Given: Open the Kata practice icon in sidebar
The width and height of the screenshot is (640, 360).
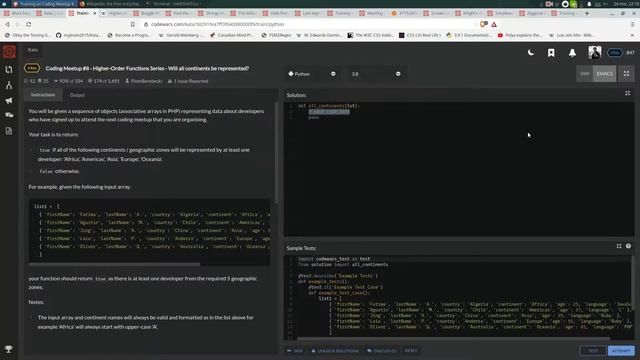Looking at the screenshot, I should click(9, 70).
